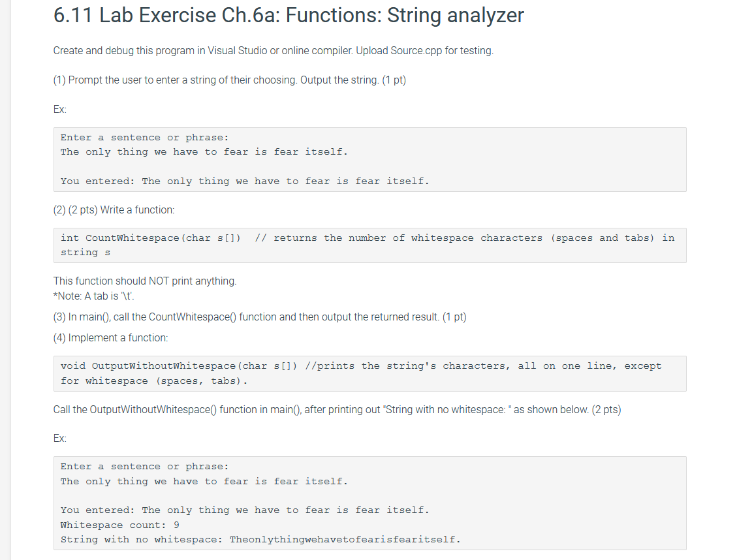Click the 'should NOT print anything' note
Viewport: 752px width, 560px height.
pos(145,281)
